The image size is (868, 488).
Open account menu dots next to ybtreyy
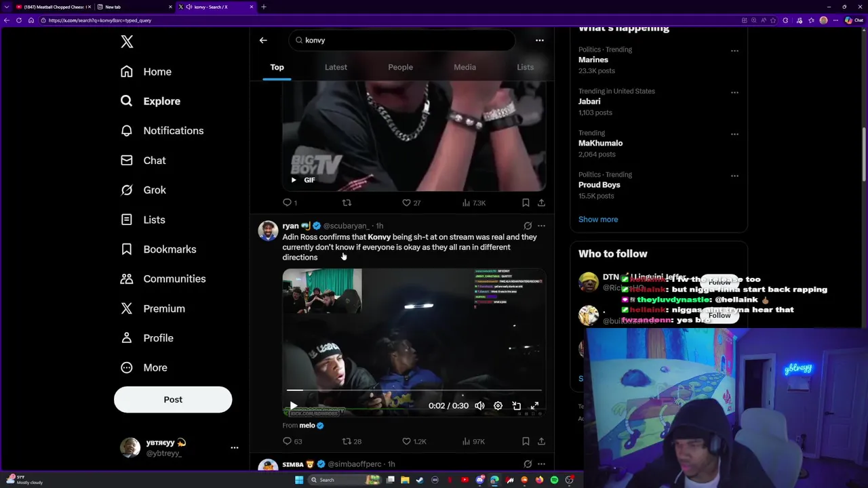pos(235,447)
